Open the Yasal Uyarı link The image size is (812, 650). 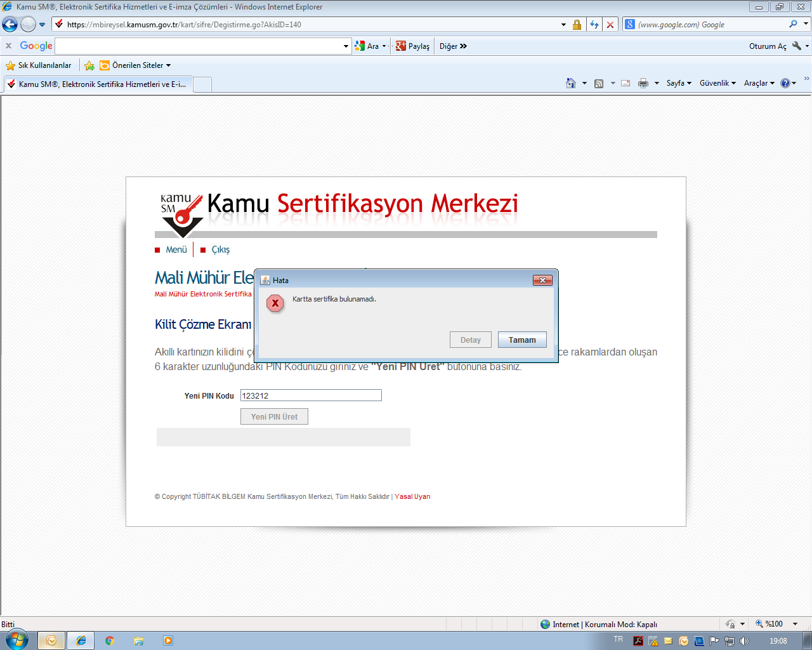[412, 496]
